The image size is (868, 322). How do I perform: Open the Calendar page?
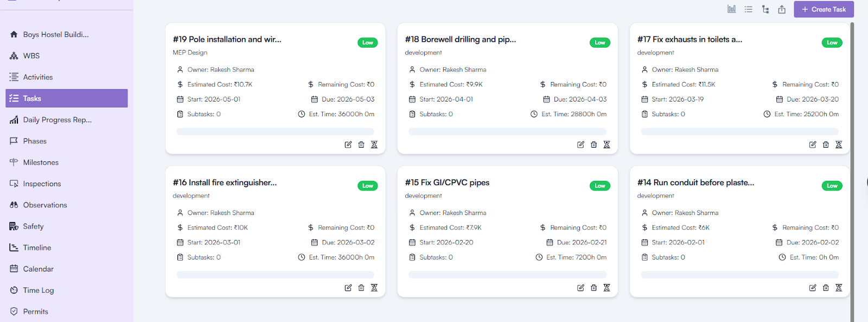[x=38, y=269]
